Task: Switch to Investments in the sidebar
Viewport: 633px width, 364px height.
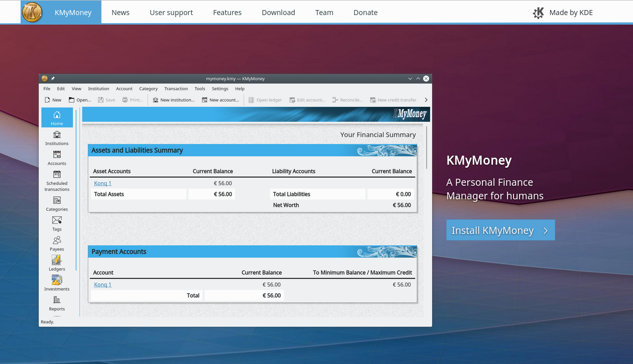Action: [57, 283]
